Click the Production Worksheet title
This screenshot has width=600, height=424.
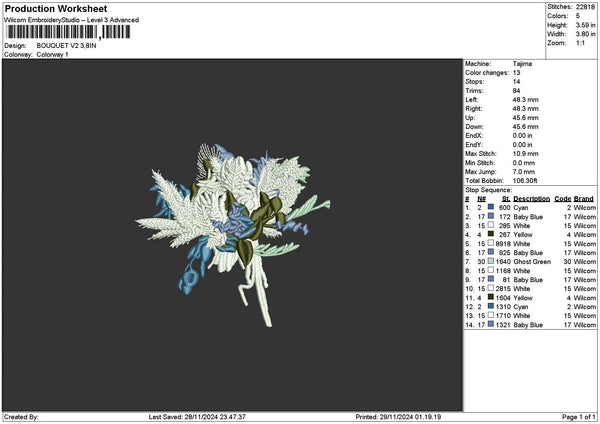pyautogui.click(x=56, y=8)
